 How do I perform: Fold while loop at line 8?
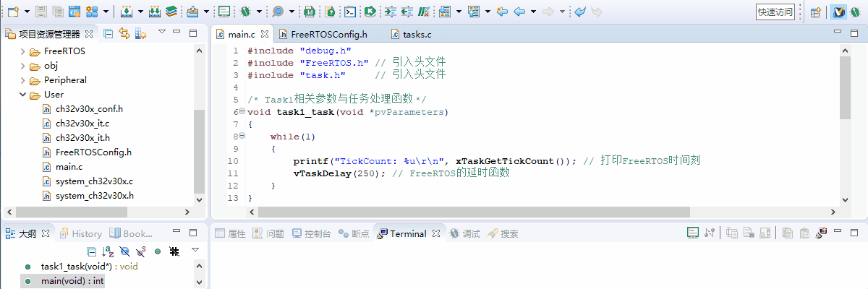242,137
